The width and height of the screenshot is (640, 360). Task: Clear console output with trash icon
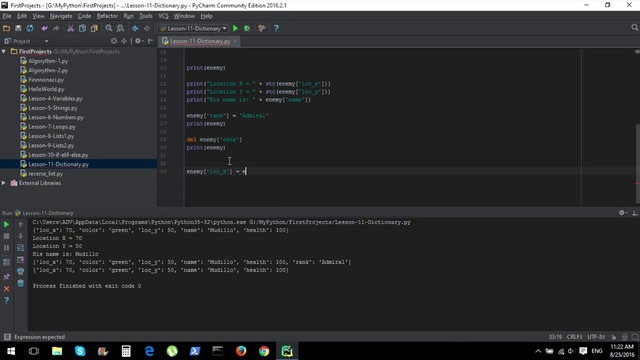click(x=20, y=283)
